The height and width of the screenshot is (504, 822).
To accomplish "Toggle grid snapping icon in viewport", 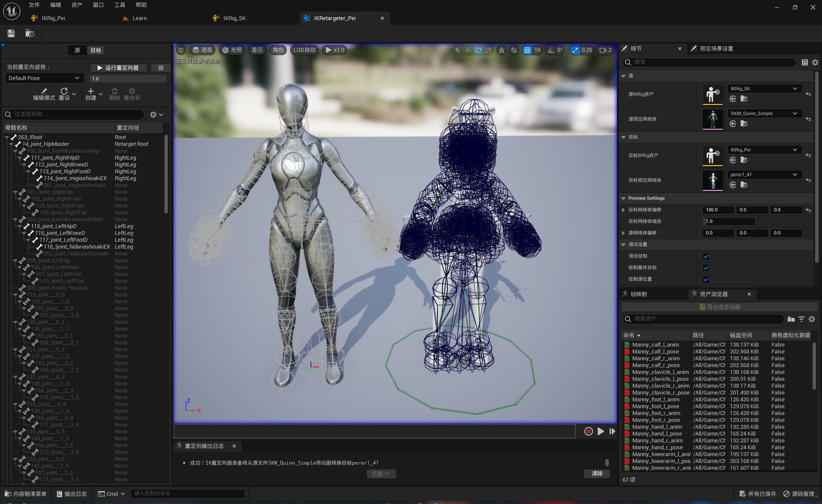I will pos(527,50).
